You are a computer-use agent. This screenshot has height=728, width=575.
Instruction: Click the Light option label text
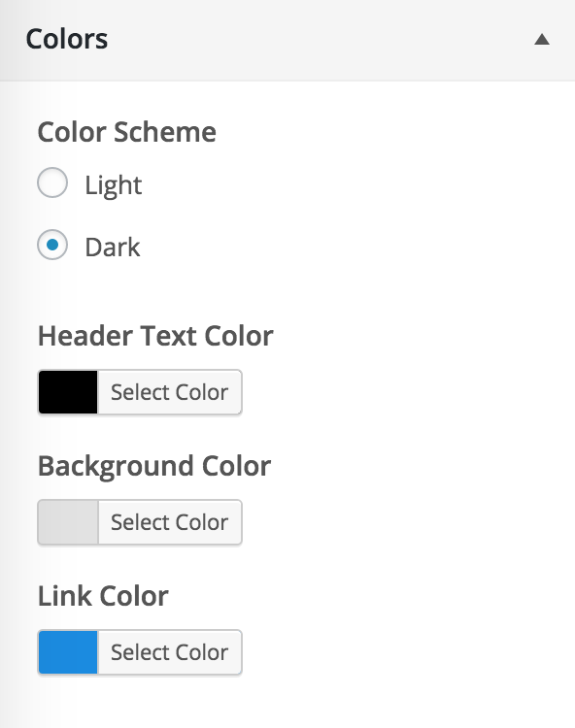114,185
